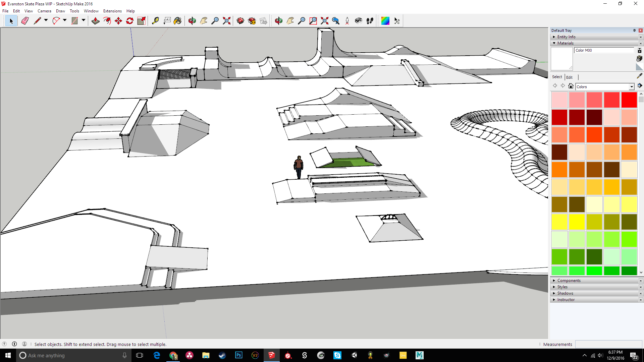Open the Colors library dropdown

(x=631, y=87)
